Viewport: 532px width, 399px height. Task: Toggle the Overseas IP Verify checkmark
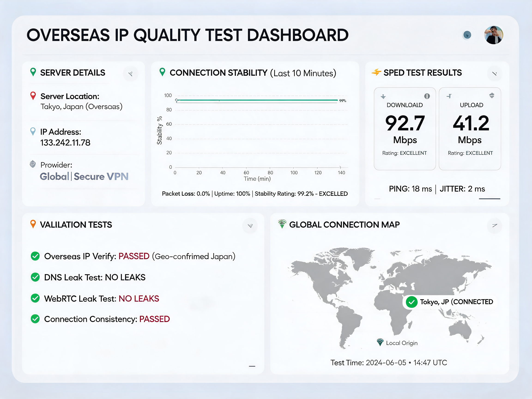tap(35, 256)
